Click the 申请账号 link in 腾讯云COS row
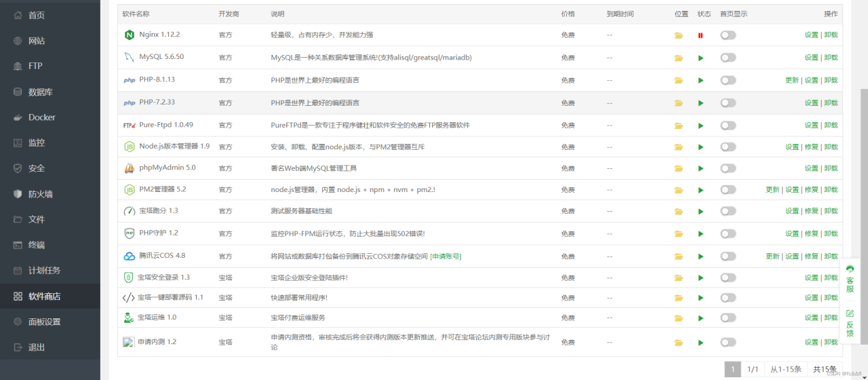This screenshot has height=380, width=868. click(446, 256)
